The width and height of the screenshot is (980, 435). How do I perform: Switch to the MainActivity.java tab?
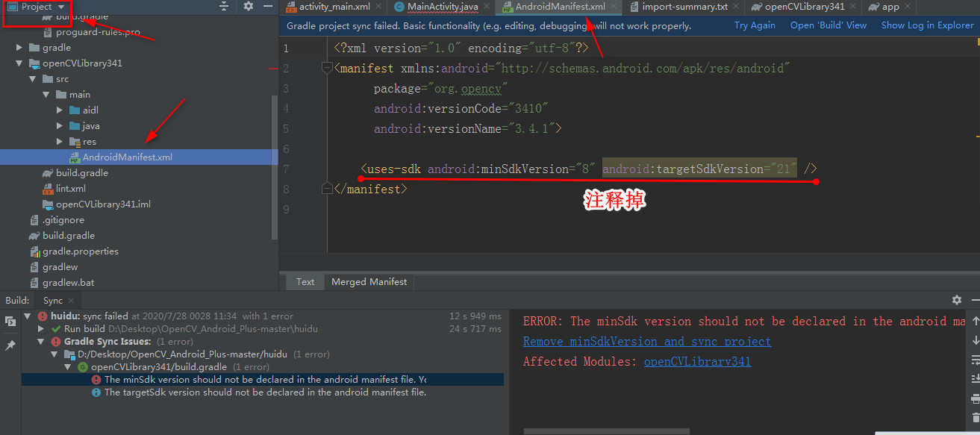click(x=442, y=6)
